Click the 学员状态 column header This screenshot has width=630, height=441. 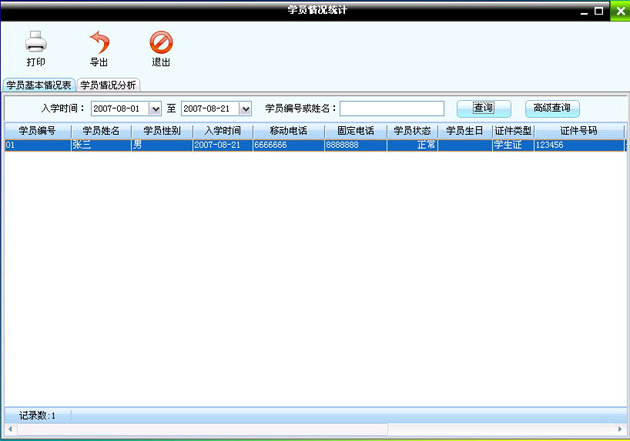click(x=412, y=131)
